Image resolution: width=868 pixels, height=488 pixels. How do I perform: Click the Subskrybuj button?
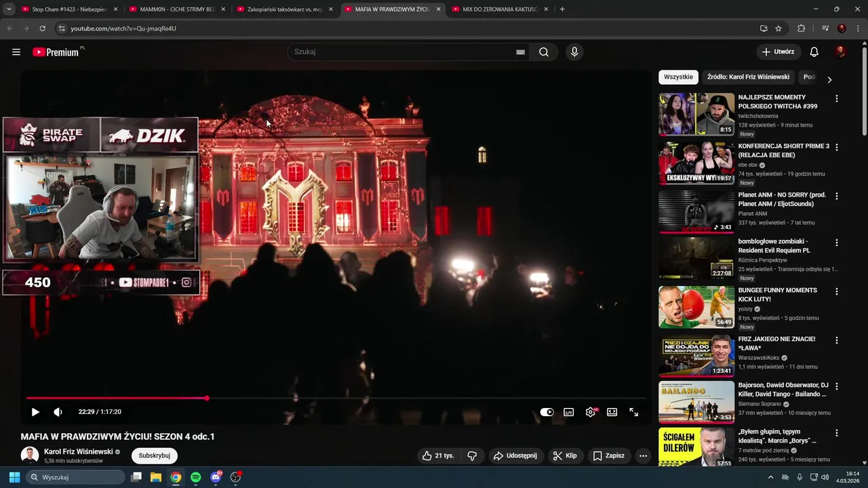click(154, 455)
